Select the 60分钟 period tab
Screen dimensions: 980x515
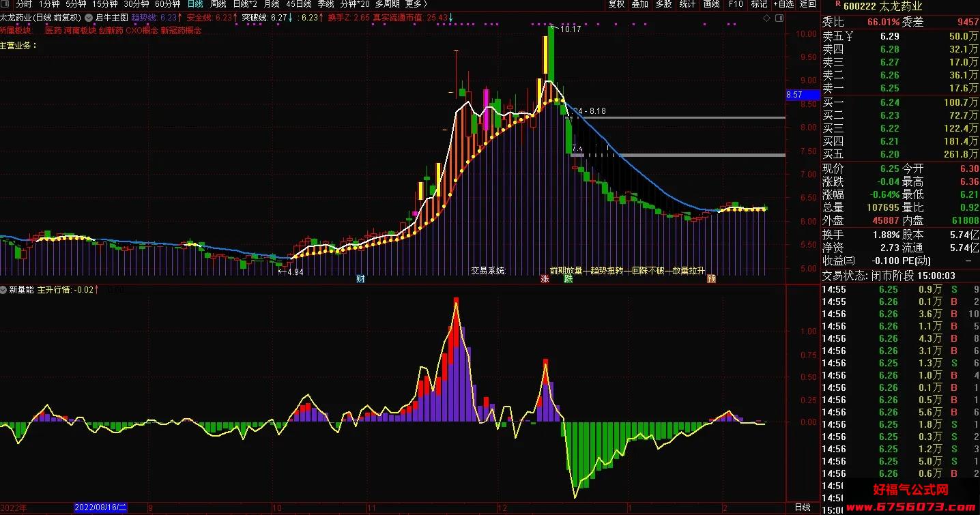(167, 4)
